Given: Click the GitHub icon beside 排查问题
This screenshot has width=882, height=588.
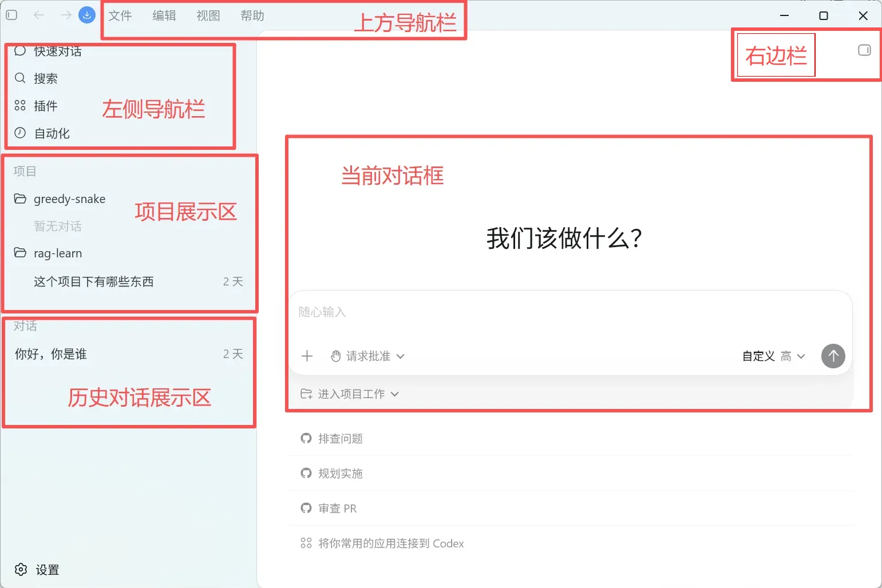Looking at the screenshot, I should pos(306,439).
